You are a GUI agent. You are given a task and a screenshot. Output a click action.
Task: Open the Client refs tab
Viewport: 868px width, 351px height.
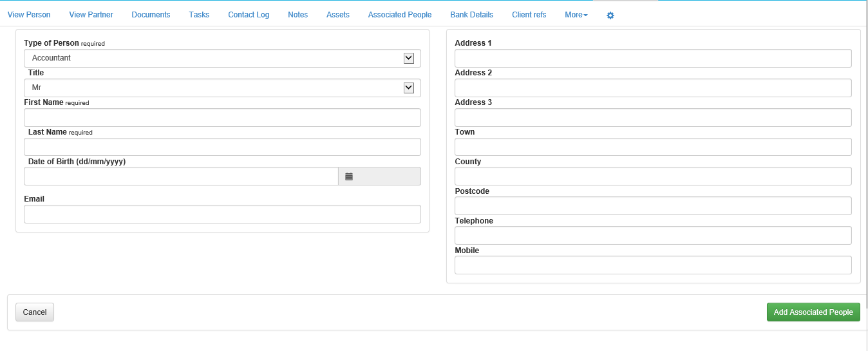coord(529,15)
